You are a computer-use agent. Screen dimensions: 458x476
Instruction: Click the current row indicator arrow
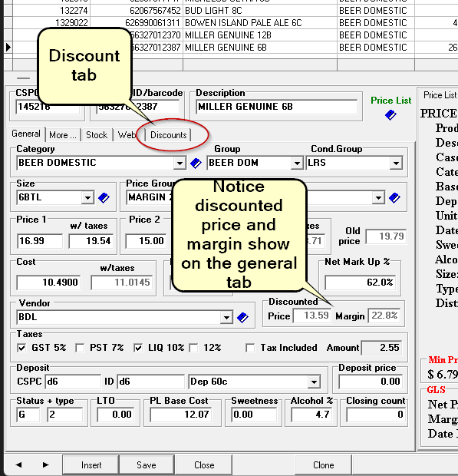pyautogui.click(x=8, y=48)
